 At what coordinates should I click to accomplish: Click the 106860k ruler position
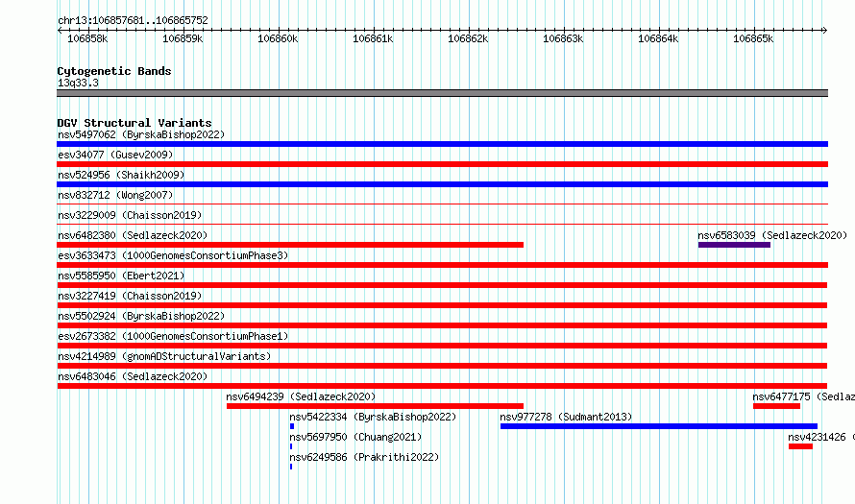point(278,38)
